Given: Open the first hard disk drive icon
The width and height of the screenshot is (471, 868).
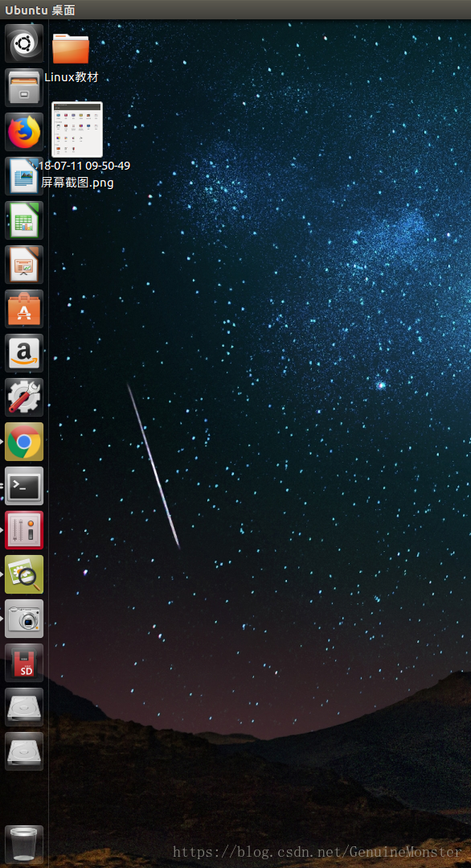Looking at the screenshot, I should pos(24,707).
